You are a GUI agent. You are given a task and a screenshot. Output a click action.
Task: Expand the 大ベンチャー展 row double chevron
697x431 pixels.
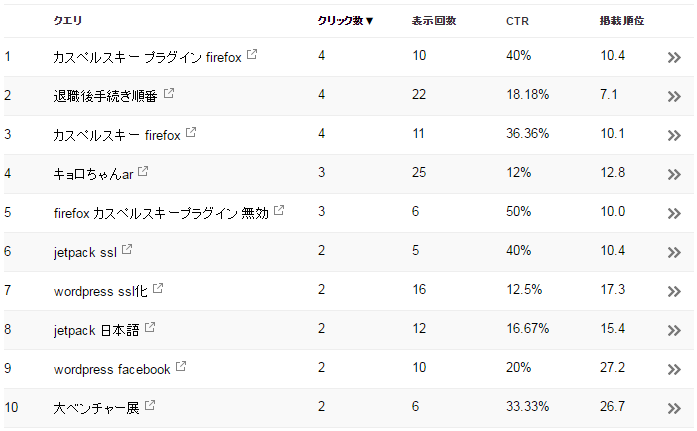674,408
